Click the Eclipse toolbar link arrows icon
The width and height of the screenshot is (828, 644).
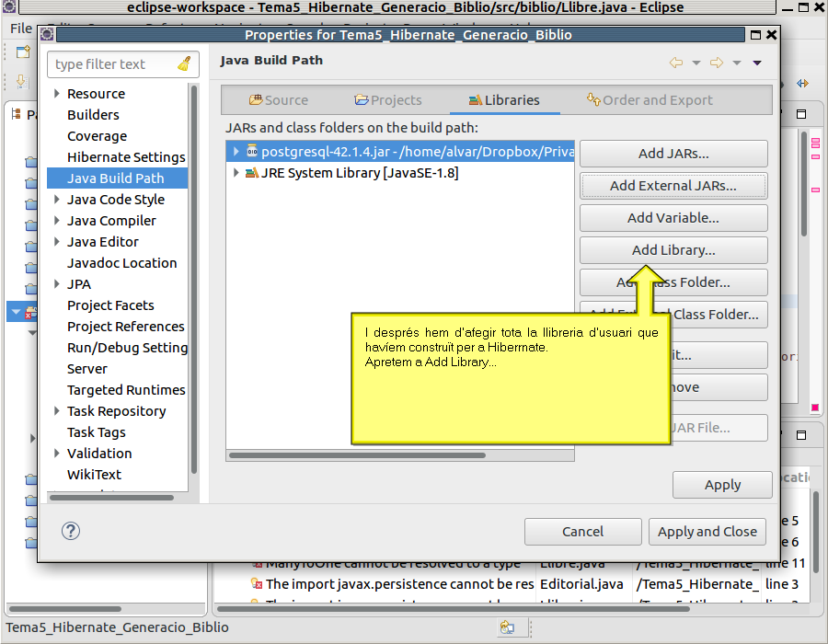tap(802, 84)
